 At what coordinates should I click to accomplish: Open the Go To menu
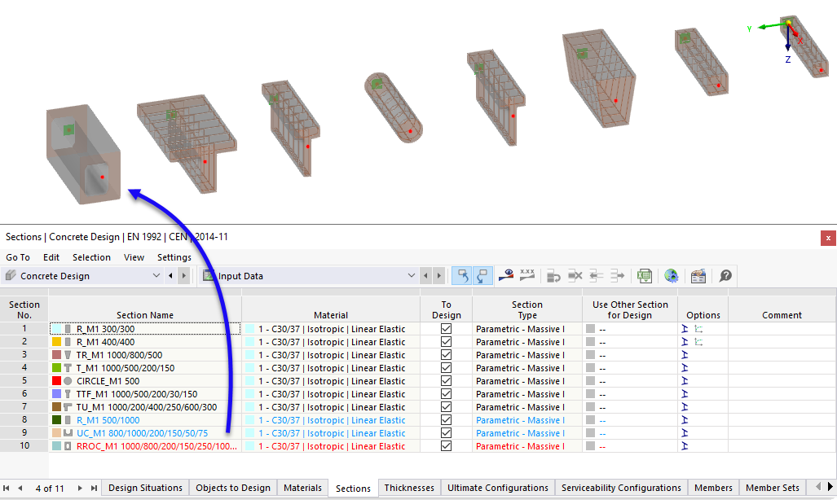pyautogui.click(x=18, y=257)
